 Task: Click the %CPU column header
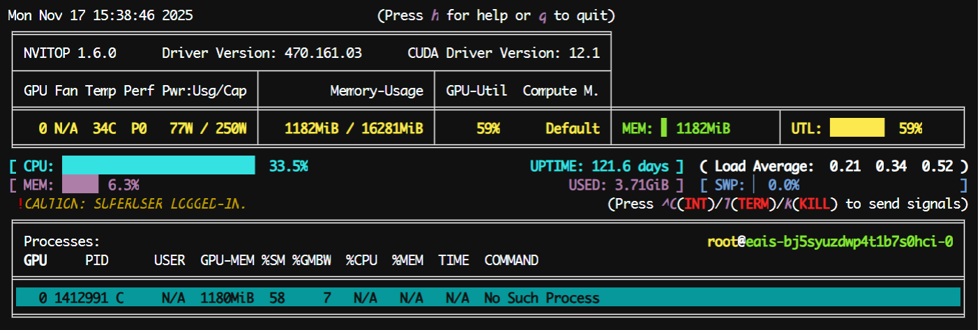(361, 260)
